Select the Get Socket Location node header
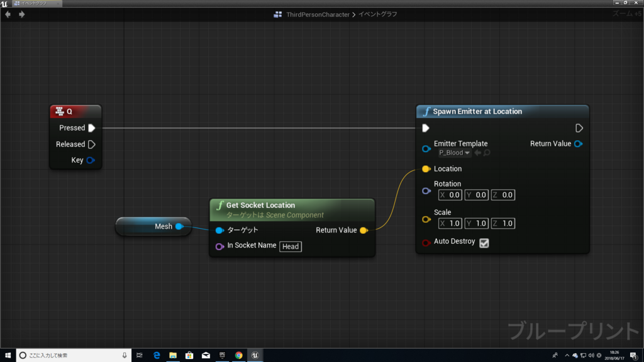 pyautogui.click(x=292, y=210)
